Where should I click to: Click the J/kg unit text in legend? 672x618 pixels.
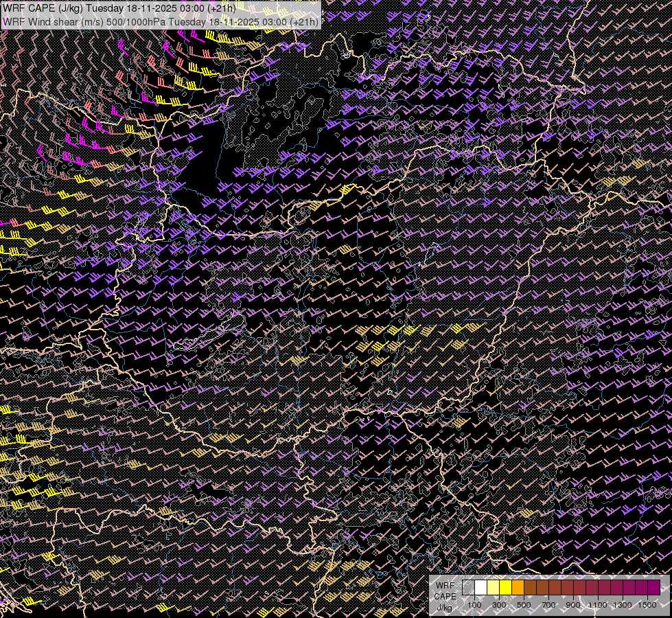(x=444, y=608)
